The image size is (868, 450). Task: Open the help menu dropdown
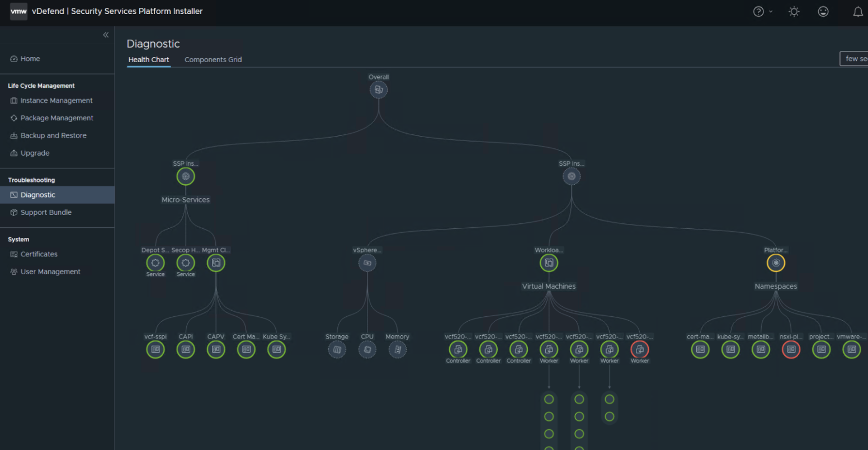(762, 12)
